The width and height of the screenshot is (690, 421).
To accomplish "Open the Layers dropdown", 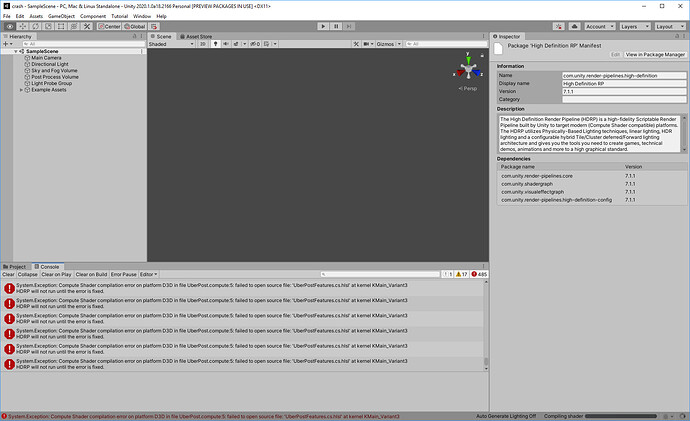I will click(635, 26).
